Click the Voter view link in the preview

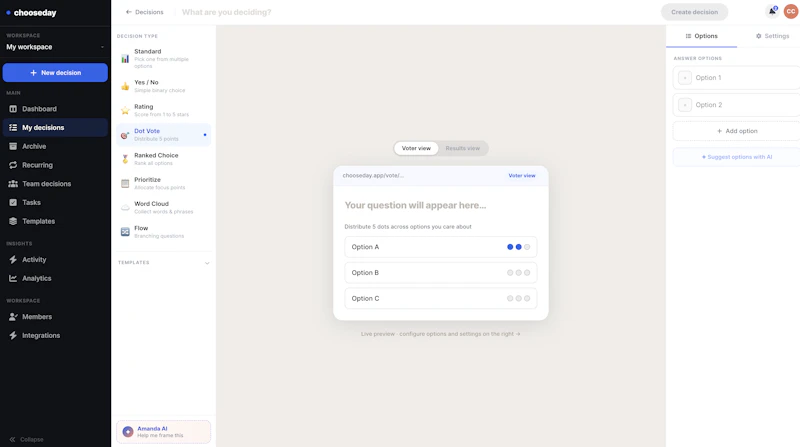(x=521, y=176)
